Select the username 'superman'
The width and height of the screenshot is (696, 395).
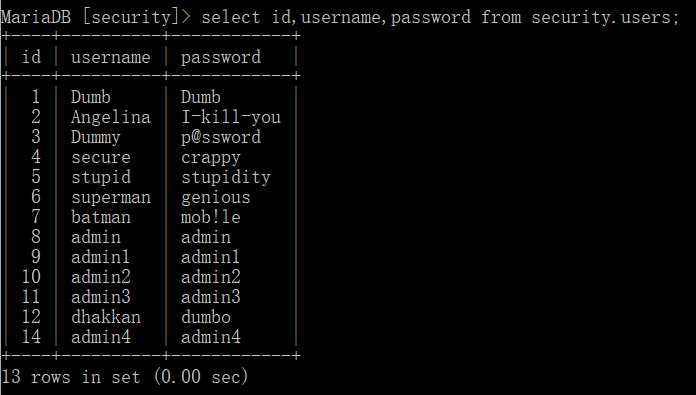pos(111,198)
